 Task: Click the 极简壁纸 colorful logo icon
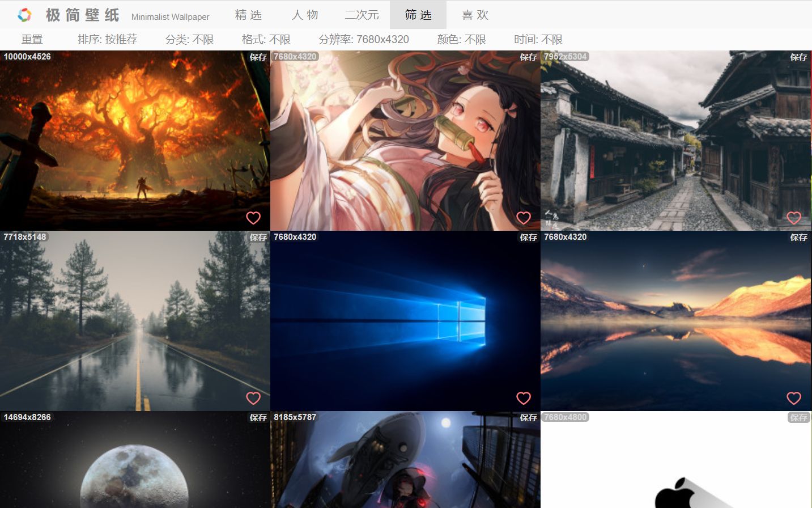(24, 15)
